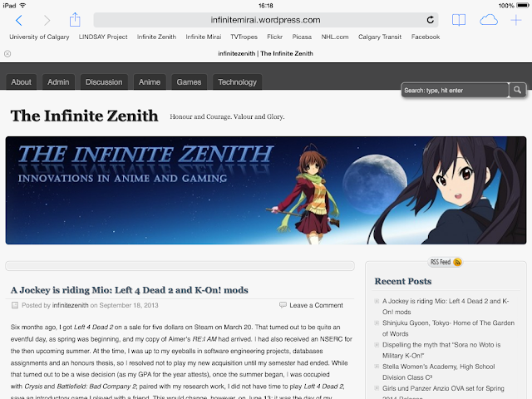The height and width of the screenshot is (399, 532).
Task: Close the infinitezenith tab
Action: click(7, 53)
